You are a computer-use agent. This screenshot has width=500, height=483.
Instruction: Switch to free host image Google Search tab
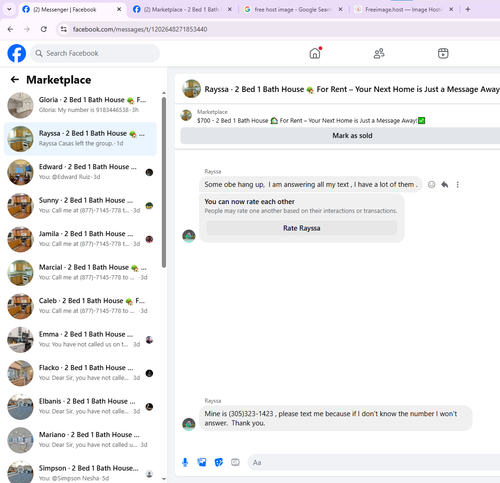pyautogui.click(x=293, y=10)
